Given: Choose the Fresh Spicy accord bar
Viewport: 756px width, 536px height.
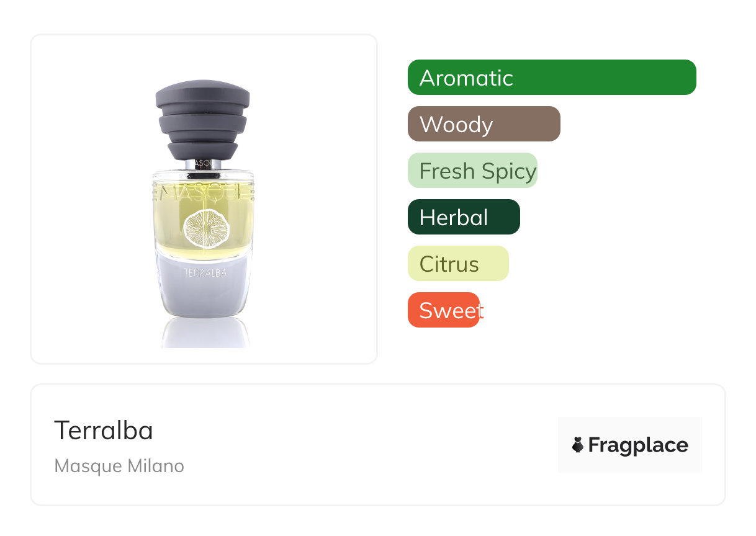Looking at the screenshot, I should (472, 171).
